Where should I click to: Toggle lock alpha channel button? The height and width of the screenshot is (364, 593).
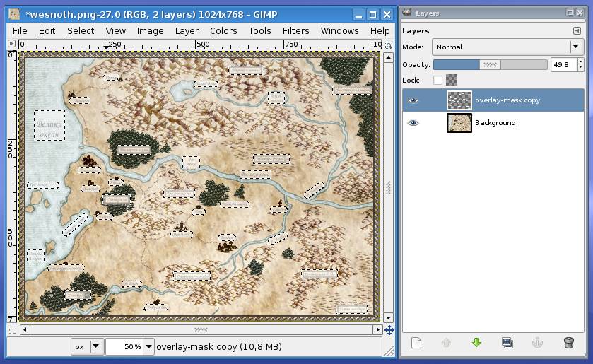pos(452,80)
